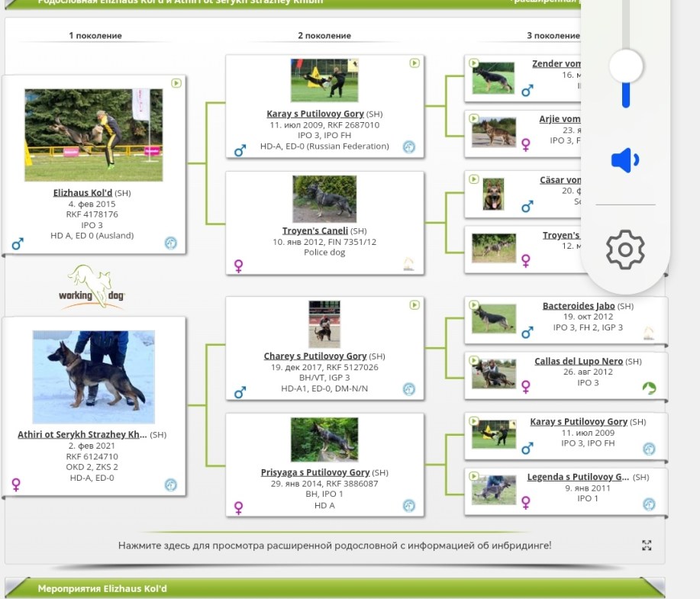Viewport: 700px width, 599px height.
Task: Click play icon on Elizhaus Kol'd card
Action: [x=176, y=82]
